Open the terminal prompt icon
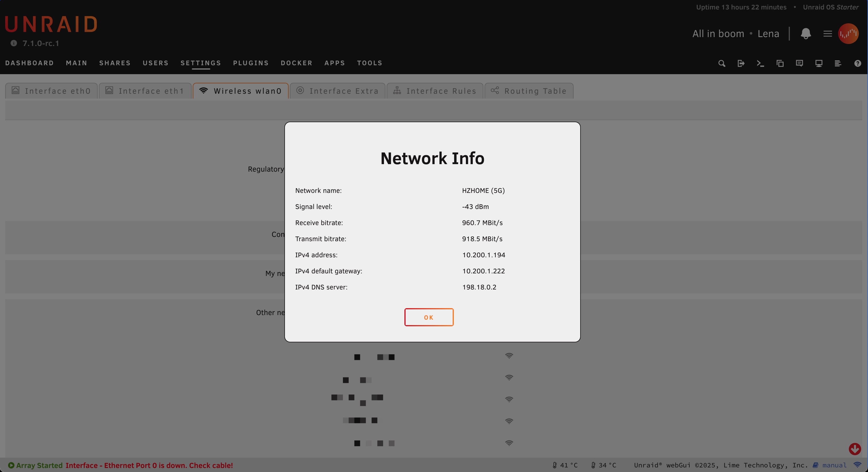Viewport: 868px width, 472px height. pos(760,63)
